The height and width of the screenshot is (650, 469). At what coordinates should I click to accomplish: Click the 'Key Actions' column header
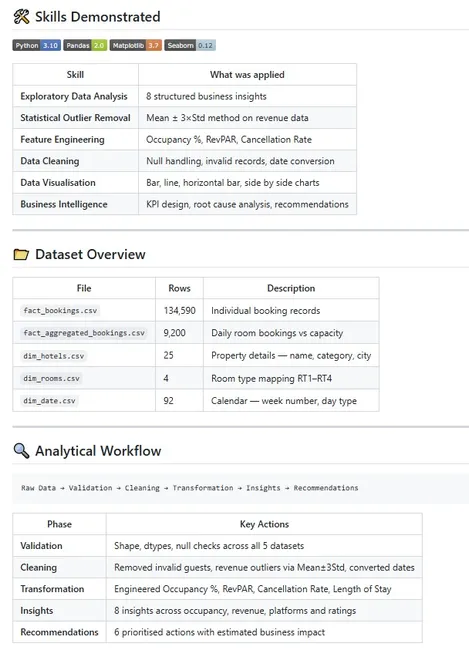point(264,524)
